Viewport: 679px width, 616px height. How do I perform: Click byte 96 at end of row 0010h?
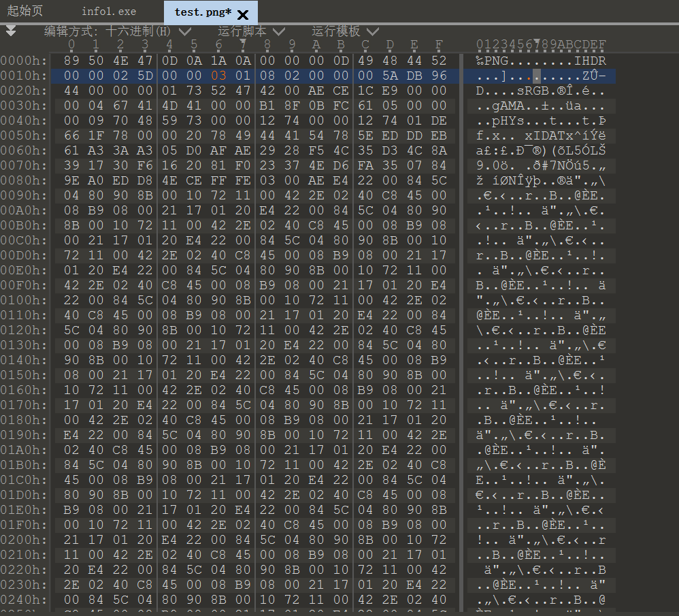click(439, 76)
